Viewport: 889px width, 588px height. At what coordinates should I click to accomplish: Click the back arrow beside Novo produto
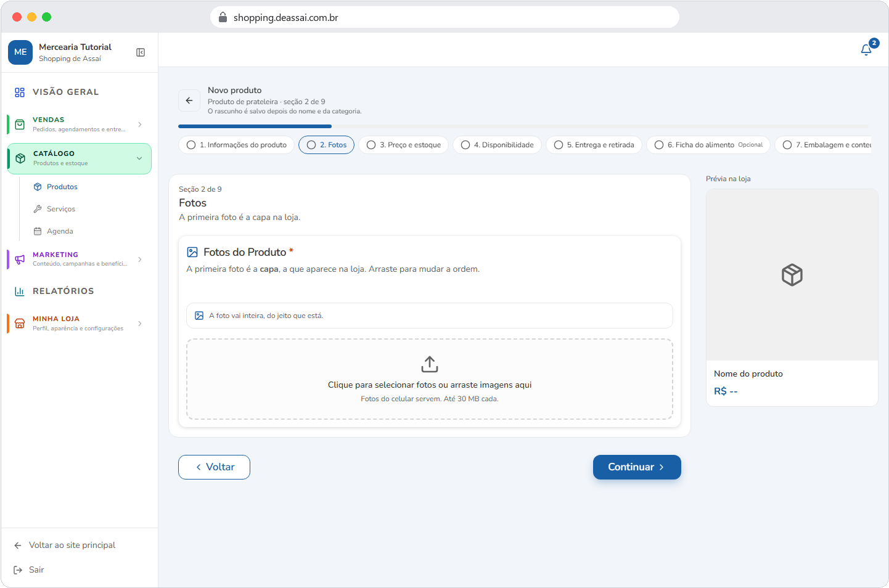[x=189, y=100]
